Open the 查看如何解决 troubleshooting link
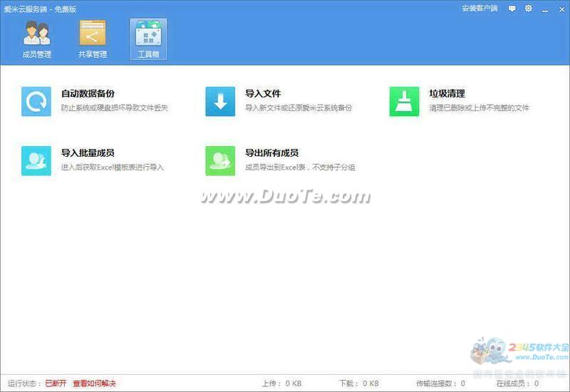This screenshot has height=392, width=570. coord(94,383)
